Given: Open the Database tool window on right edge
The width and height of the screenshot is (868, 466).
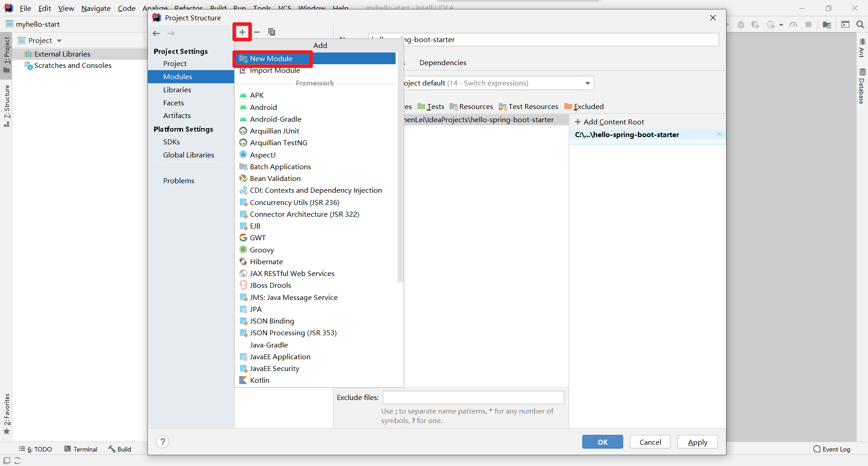Looking at the screenshot, I should click(x=862, y=86).
